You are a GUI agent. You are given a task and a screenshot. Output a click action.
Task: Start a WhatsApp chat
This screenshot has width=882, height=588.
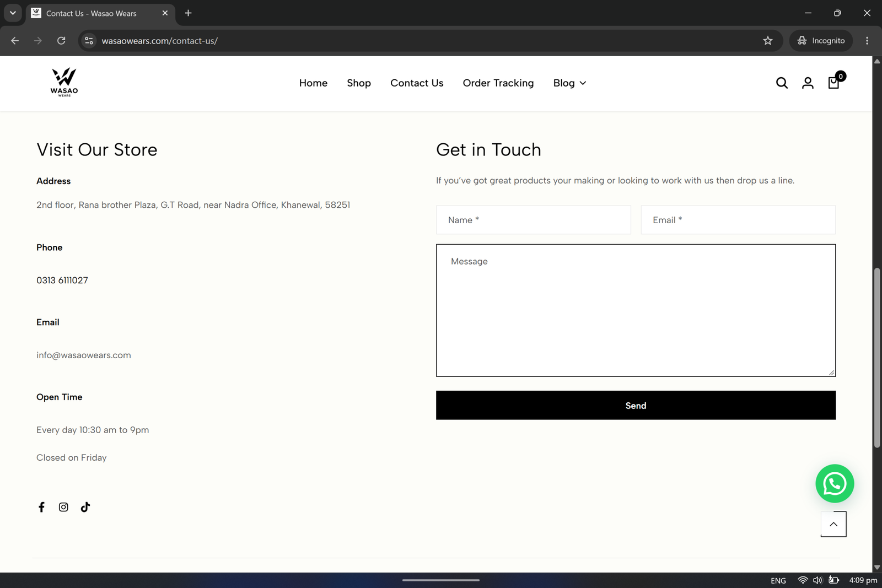pyautogui.click(x=835, y=483)
